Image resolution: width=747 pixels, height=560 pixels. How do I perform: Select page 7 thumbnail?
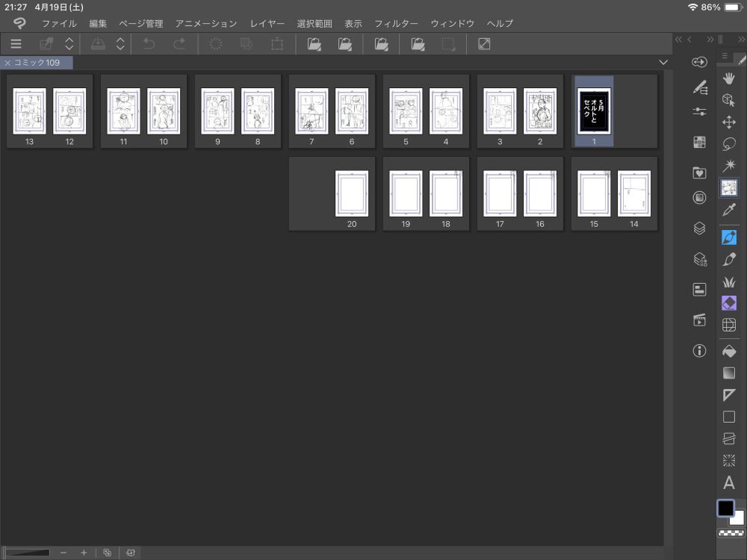coord(311,111)
